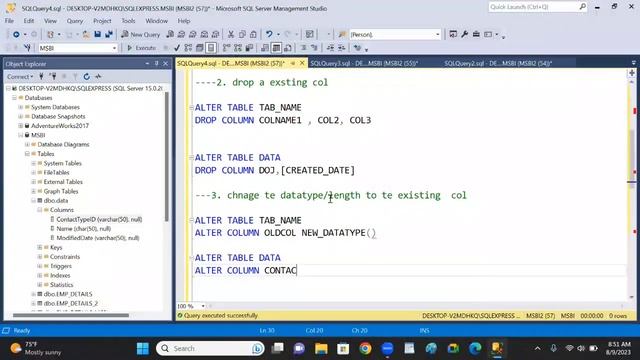This screenshot has width=640, height=360.
Task: Open the Project menu
Action: [x=102, y=21]
